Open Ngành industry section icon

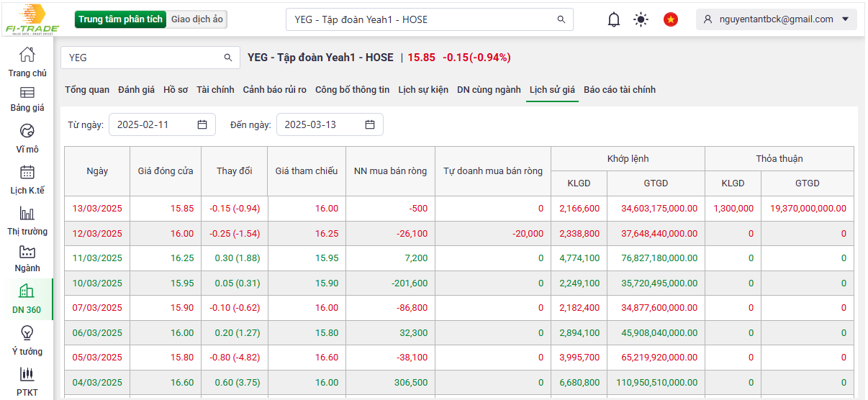tap(27, 252)
